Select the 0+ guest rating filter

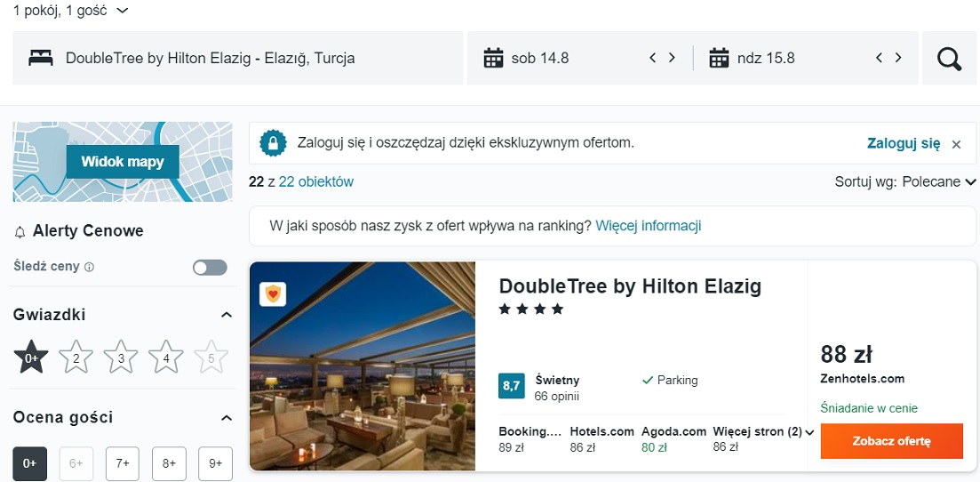click(x=30, y=464)
